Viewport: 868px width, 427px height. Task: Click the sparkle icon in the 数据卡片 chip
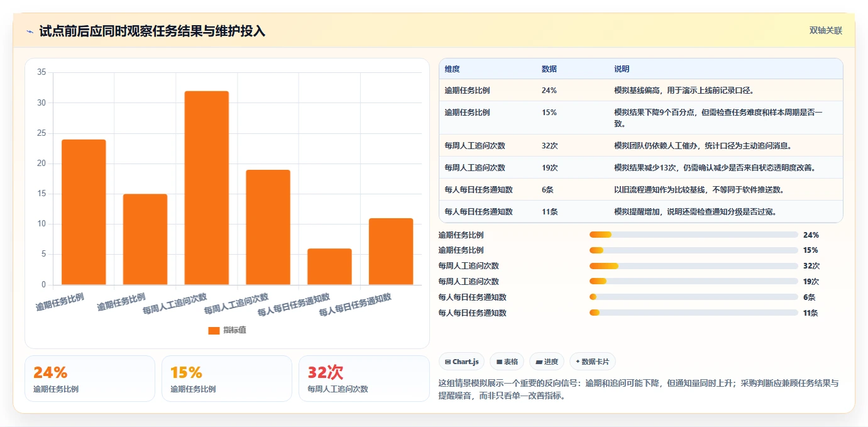[x=578, y=362]
